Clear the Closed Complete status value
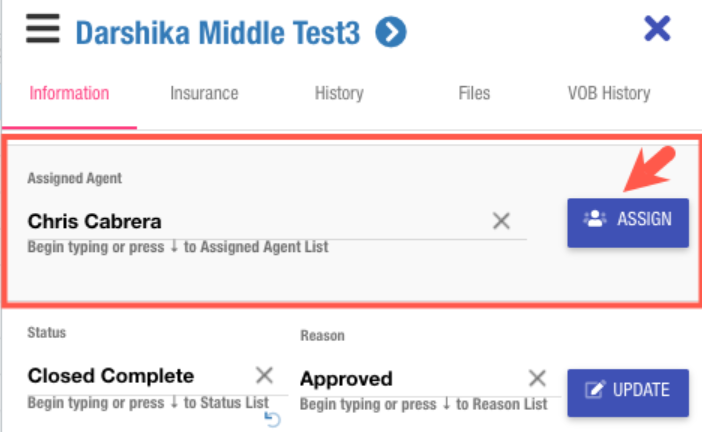Screen dimensions: 702x432 (264, 375)
